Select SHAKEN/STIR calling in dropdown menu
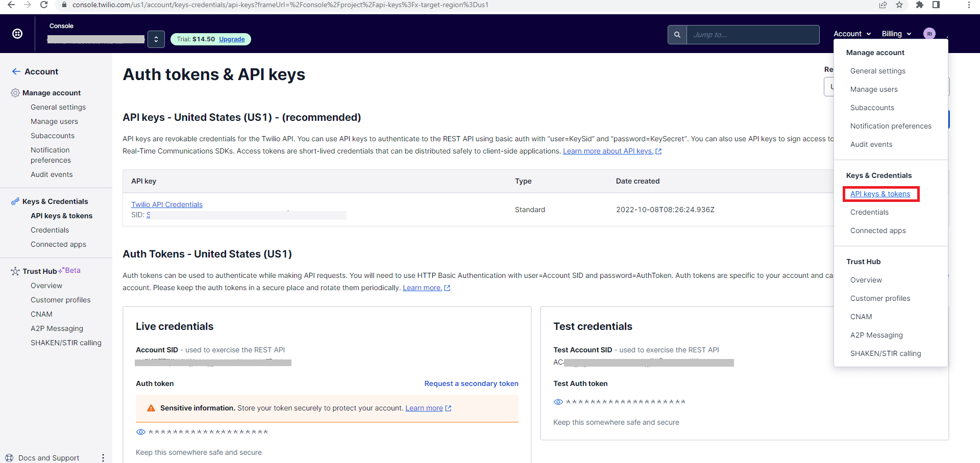The width and height of the screenshot is (980, 463). click(886, 353)
